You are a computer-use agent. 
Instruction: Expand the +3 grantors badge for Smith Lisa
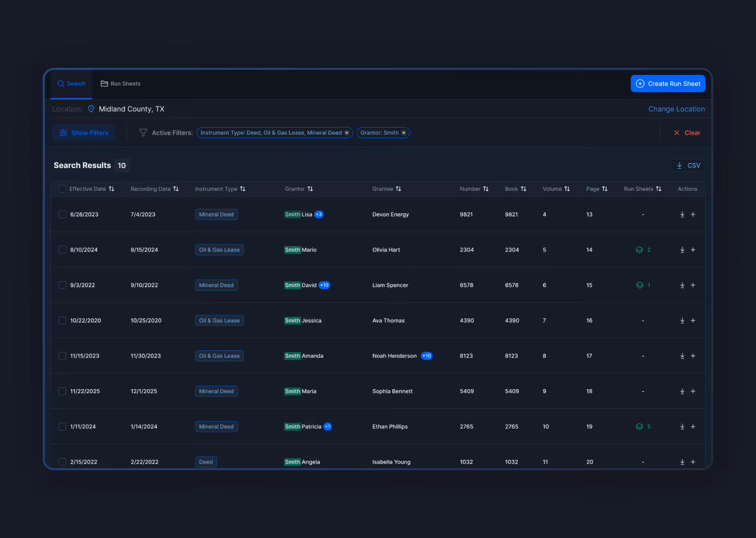coord(319,215)
